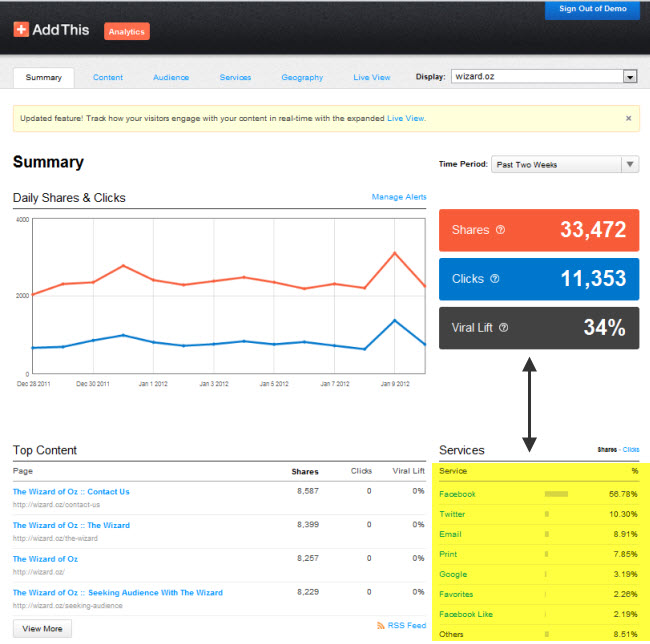This screenshot has width=650, height=644.
Task: Dismiss the updated feature notification banner
Action: 628,118
